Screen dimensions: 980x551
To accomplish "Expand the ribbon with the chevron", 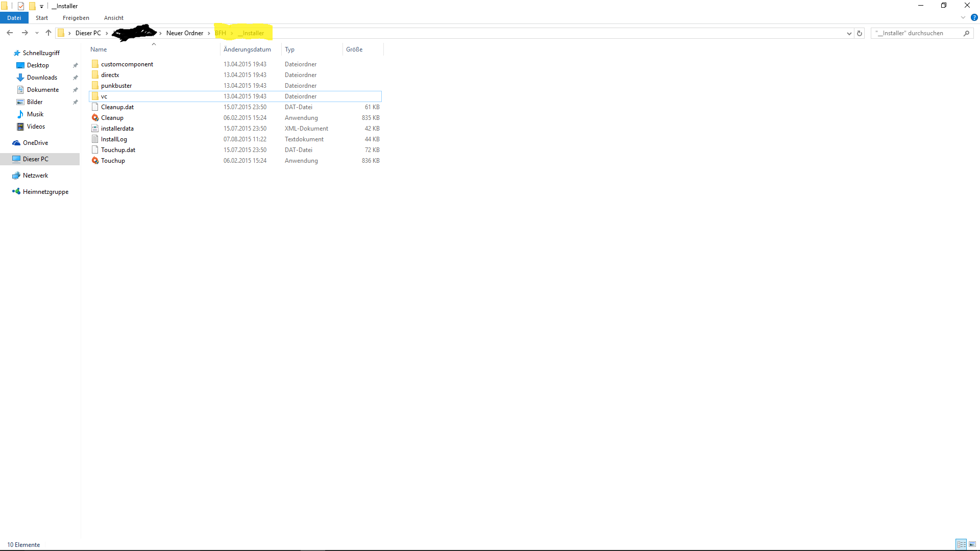I will click(963, 17).
